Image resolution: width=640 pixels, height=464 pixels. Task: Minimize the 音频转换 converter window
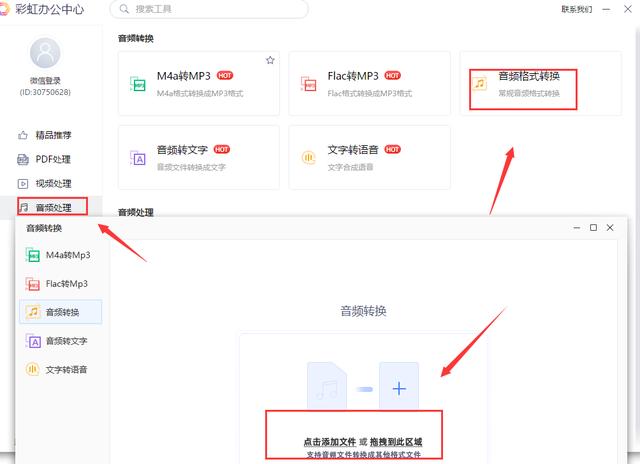coord(577,228)
